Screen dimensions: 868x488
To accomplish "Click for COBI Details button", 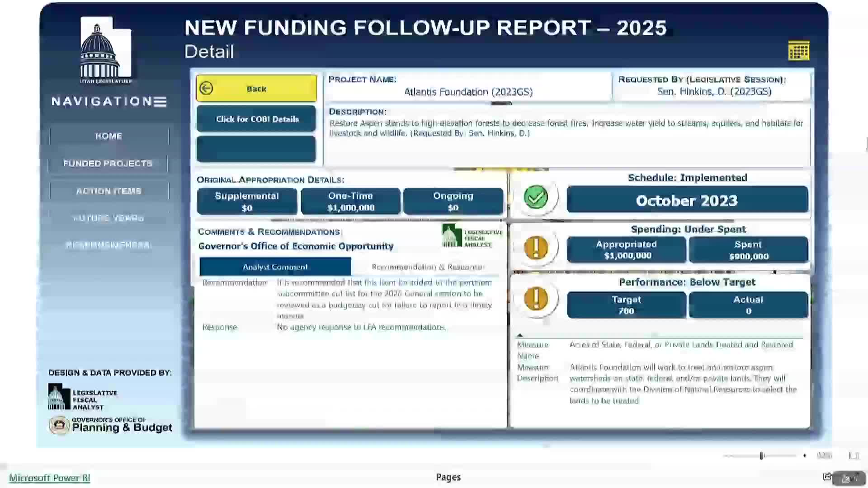I will (256, 119).
